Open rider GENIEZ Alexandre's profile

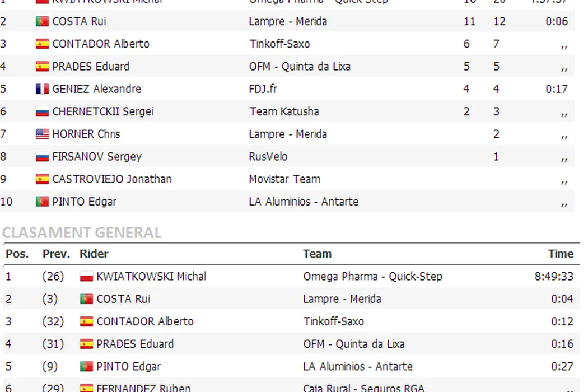pos(96,89)
